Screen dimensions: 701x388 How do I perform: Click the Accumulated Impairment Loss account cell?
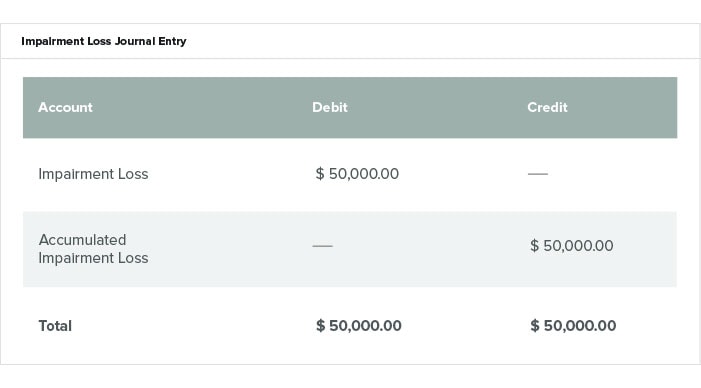93,249
